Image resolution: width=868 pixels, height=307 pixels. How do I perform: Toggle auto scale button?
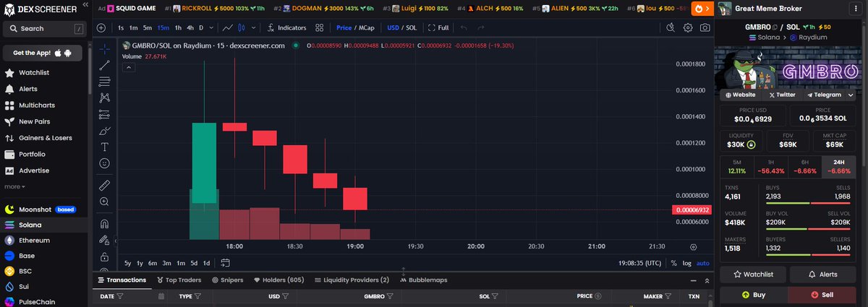pyautogui.click(x=703, y=263)
